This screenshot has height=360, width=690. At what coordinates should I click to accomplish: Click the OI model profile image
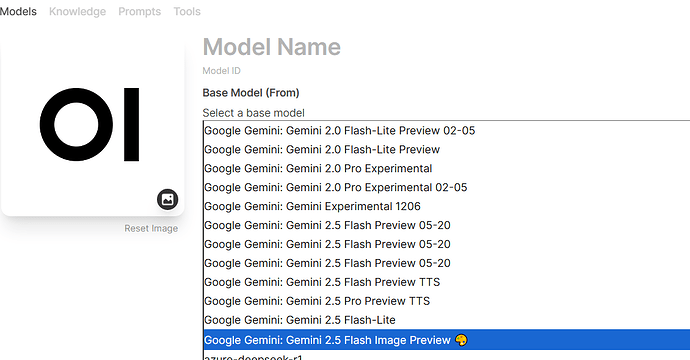coord(92,125)
